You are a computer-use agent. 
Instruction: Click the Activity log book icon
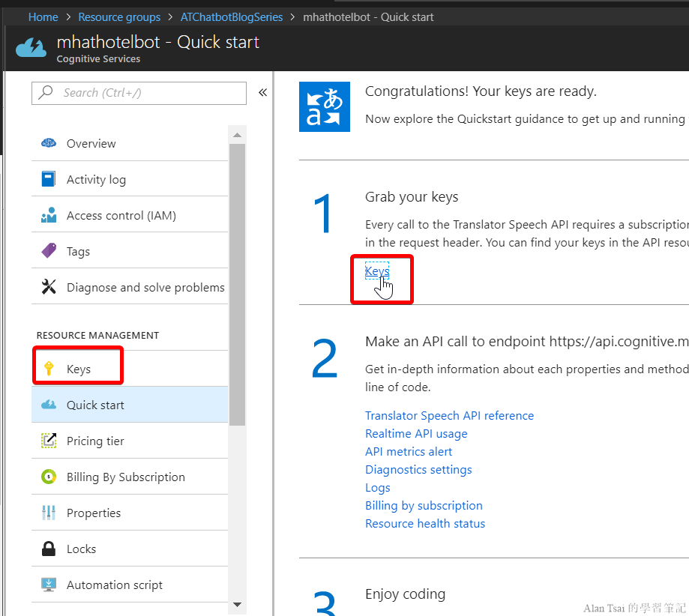coord(49,179)
